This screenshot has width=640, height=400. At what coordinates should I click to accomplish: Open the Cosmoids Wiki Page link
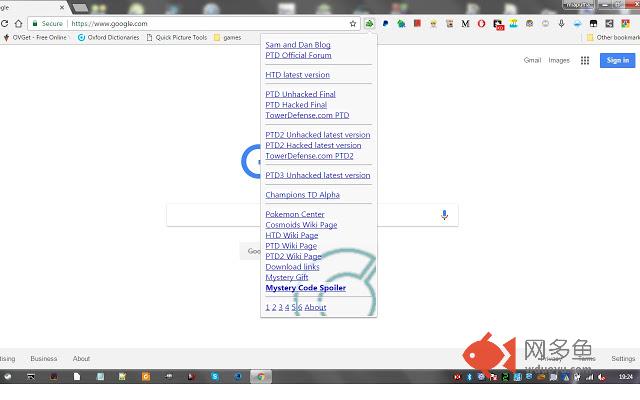tap(301, 225)
